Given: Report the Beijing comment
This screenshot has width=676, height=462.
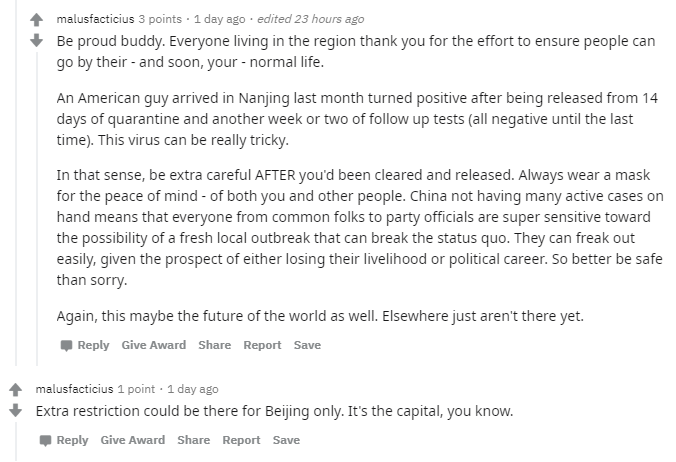Looking at the screenshot, I should [x=241, y=440].
